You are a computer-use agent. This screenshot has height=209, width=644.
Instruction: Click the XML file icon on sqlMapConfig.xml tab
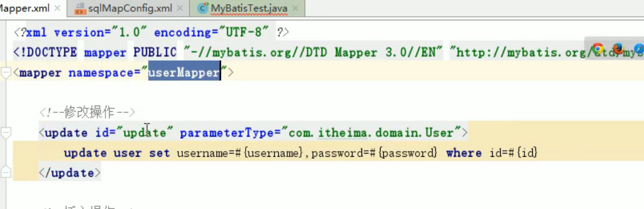pos(81,8)
